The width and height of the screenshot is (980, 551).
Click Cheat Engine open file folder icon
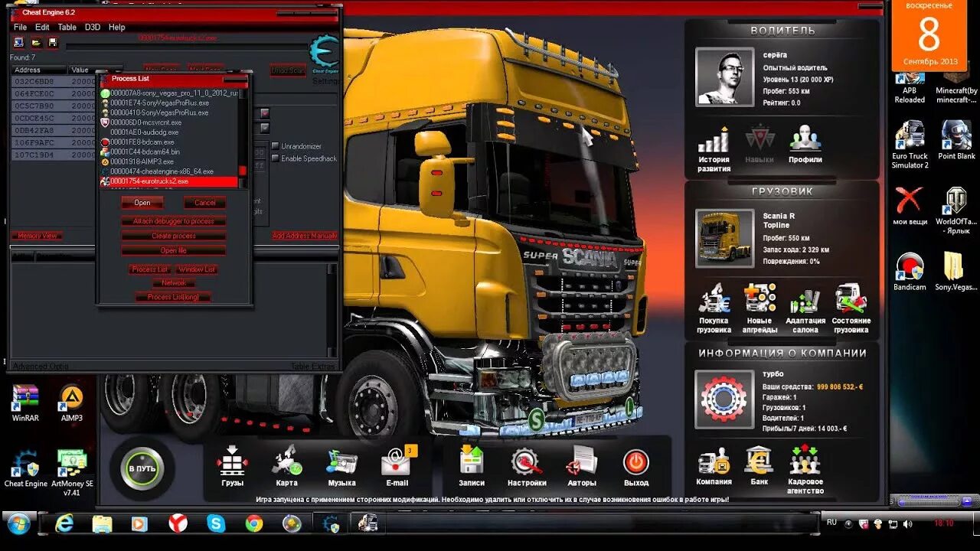pos(36,43)
